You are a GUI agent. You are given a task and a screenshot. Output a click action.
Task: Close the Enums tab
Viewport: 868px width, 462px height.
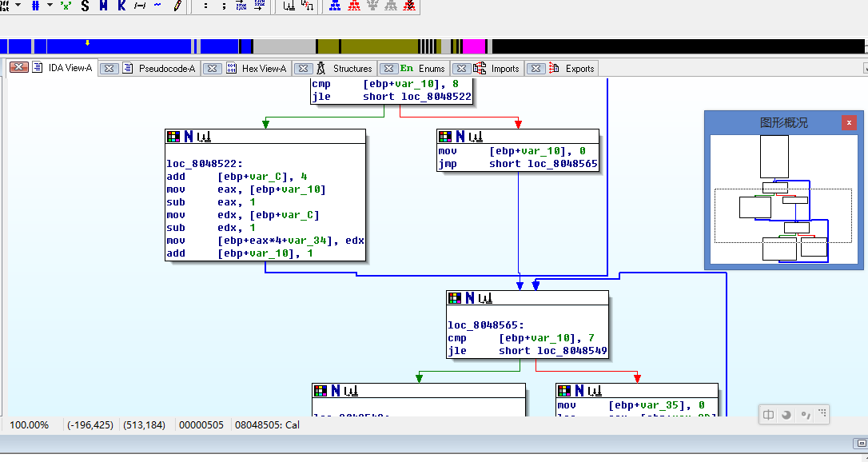388,69
